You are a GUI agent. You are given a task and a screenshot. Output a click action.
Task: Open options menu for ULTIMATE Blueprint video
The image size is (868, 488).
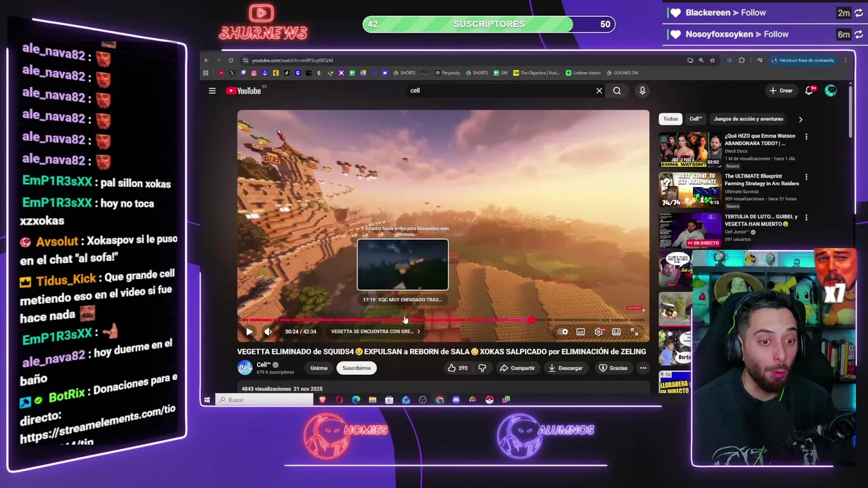pos(806,177)
